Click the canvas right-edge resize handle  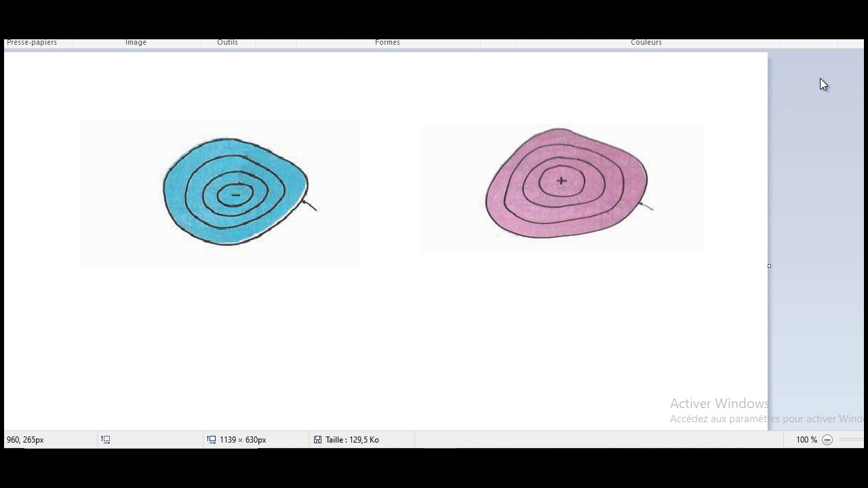pyautogui.click(x=769, y=266)
